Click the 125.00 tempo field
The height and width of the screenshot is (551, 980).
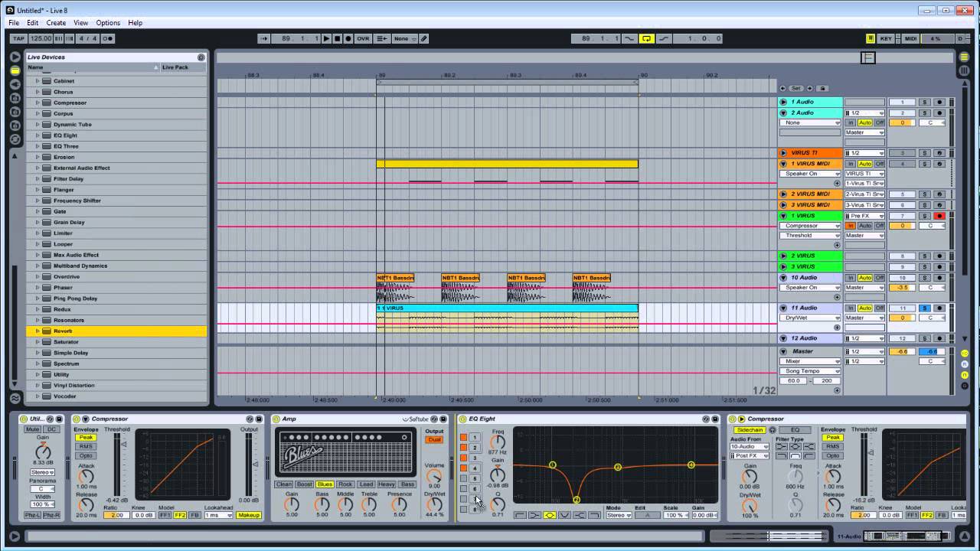tap(41, 38)
